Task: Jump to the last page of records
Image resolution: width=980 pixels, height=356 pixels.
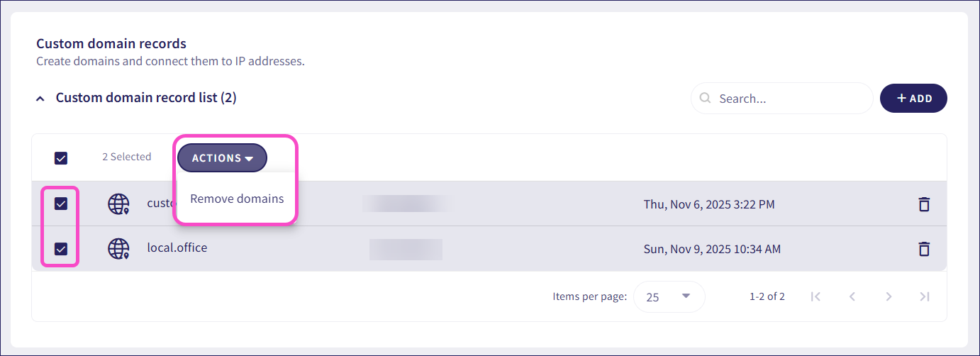Action: click(x=924, y=296)
